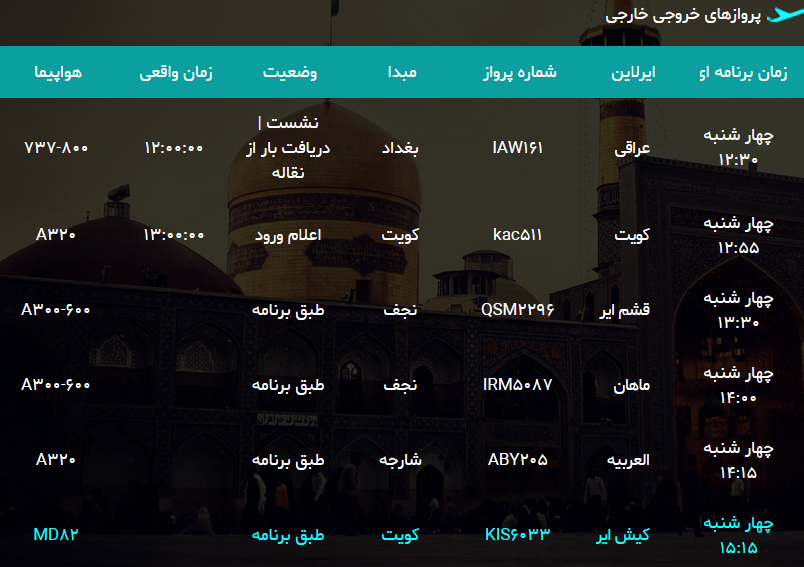Click destination نجف in IRM5087 row
The width and height of the screenshot is (804, 567).
(x=400, y=384)
